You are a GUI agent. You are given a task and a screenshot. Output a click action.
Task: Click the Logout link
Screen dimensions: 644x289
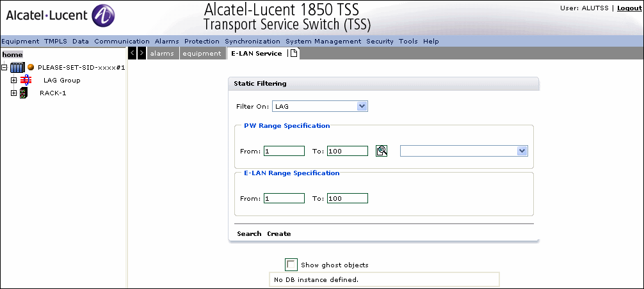tap(629, 8)
